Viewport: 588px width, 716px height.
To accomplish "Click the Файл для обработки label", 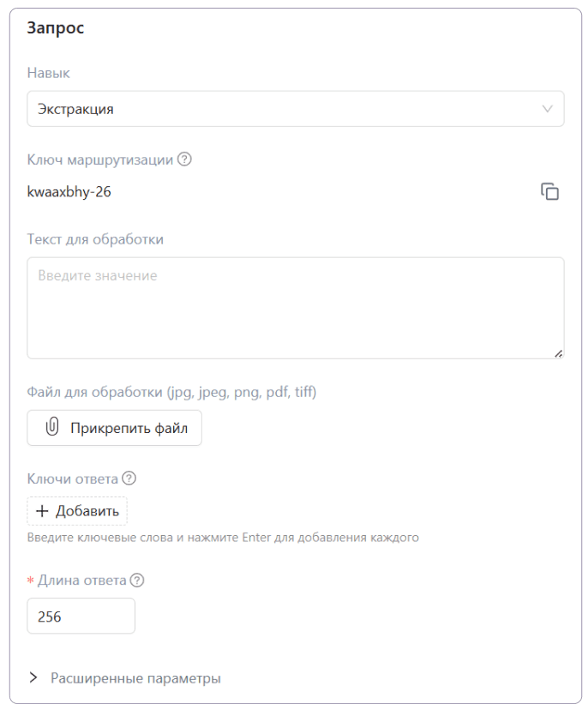I will coord(171,393).
